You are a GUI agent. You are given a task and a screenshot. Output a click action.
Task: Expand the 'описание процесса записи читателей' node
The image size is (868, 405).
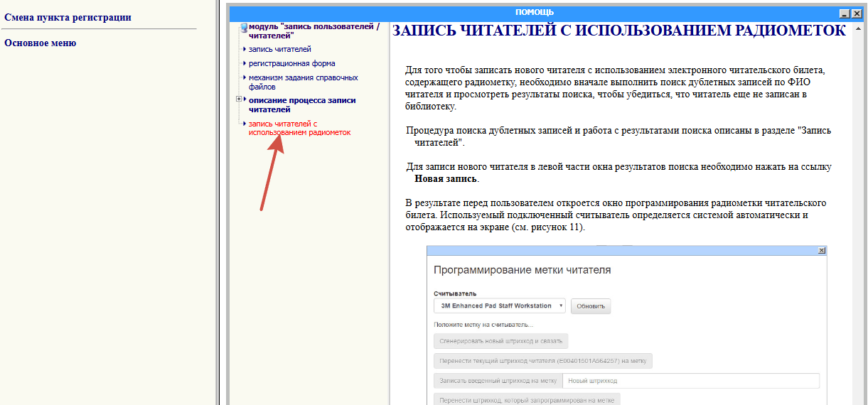coord(240,99)
